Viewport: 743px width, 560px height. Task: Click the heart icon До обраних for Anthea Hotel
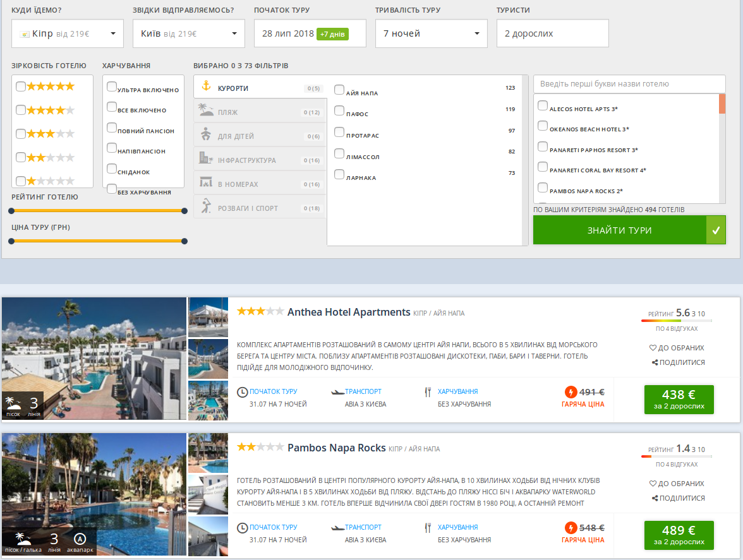[653, 348]
